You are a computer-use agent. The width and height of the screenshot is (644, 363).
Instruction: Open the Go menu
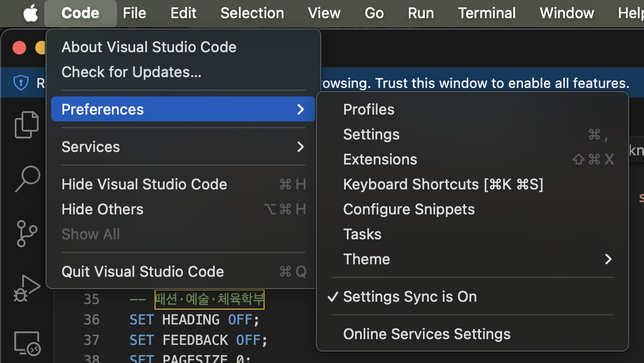(x=374, y=13)
